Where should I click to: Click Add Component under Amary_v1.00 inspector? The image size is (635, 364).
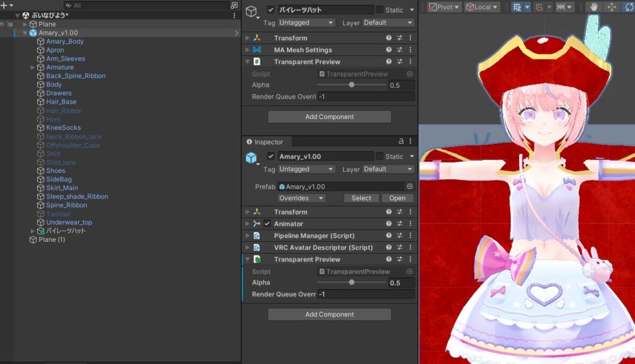pyautogui.click(x=329, y=314)
